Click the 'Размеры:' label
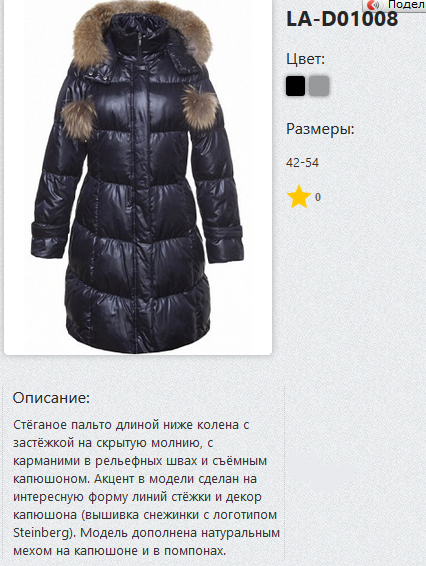Image resolution: width=426 pixels, height=566 pixels. point(320,129)
